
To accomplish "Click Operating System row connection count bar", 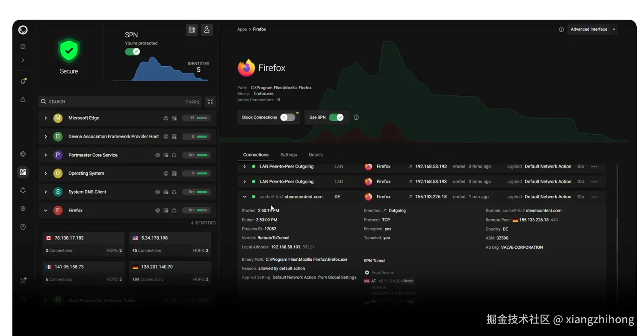I will [x=197, y=174].
